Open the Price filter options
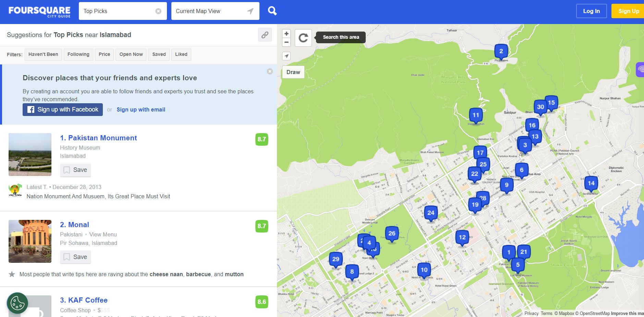The width and height of the screenshot is (644, 317). pos(104,54)
